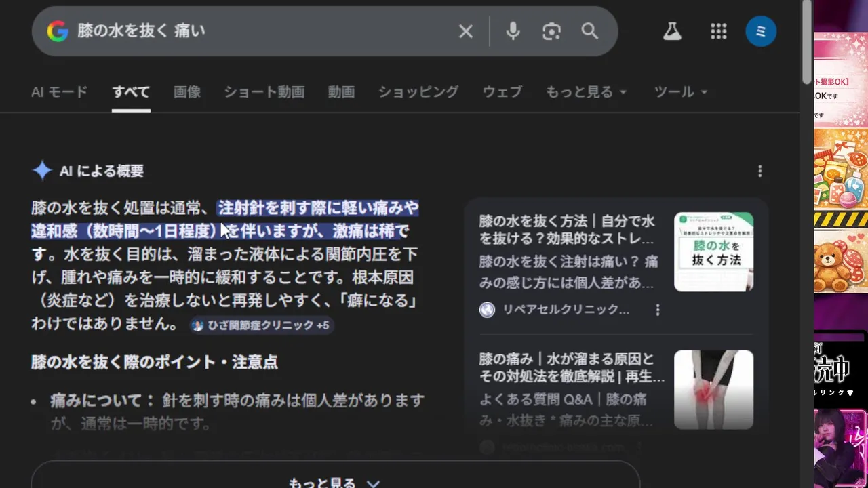
Task: Click the AI による概要 label
Action: (102, 171)
